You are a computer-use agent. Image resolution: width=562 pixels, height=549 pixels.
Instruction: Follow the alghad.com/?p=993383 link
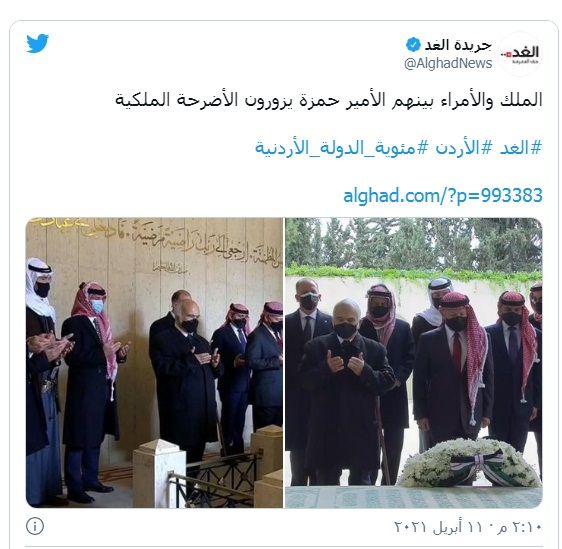[443, 196]
